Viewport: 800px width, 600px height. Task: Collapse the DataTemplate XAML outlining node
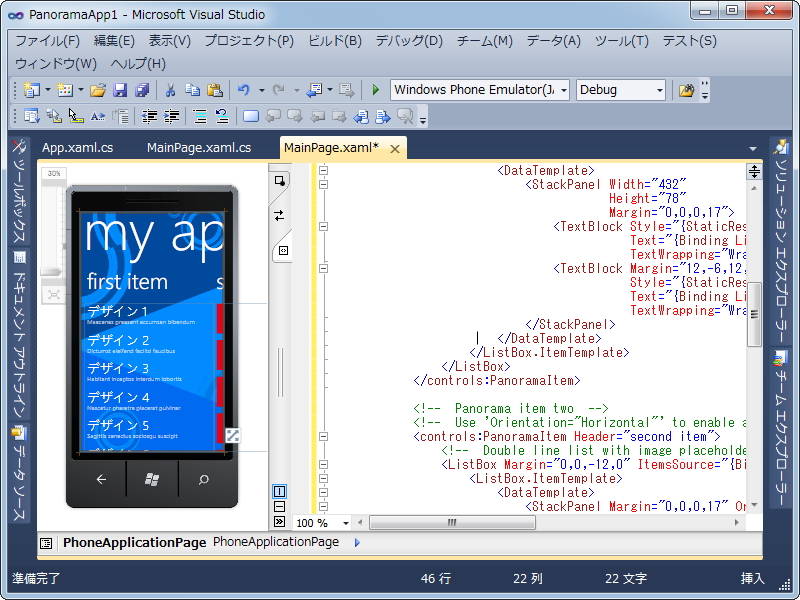point(324,171)
